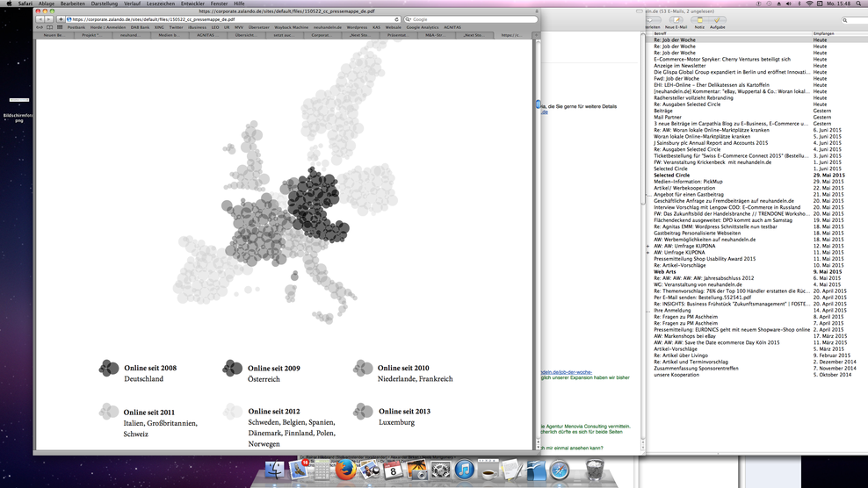Open Top Sites grid icon
868x488 pixels.
click(60, 27)
